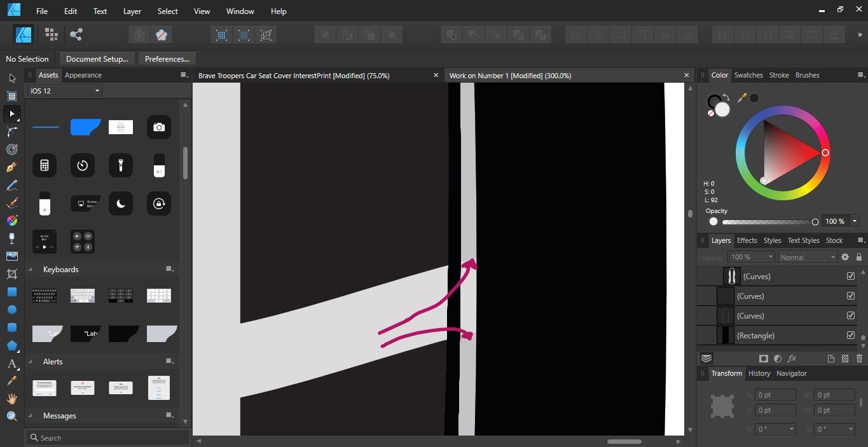
Task: Switch to the Swatches tab
Action: click(748, 75)
